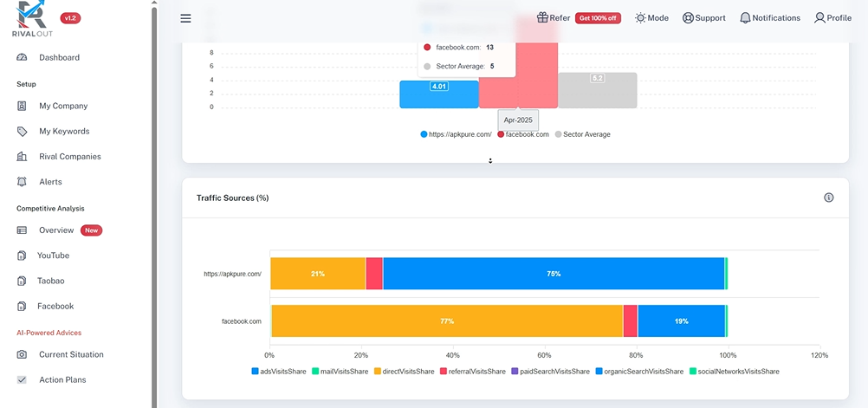The height and width of the screenshot is (408, 868).
Task: Click the blue 4.01 column bar
Action: [439, 94]
